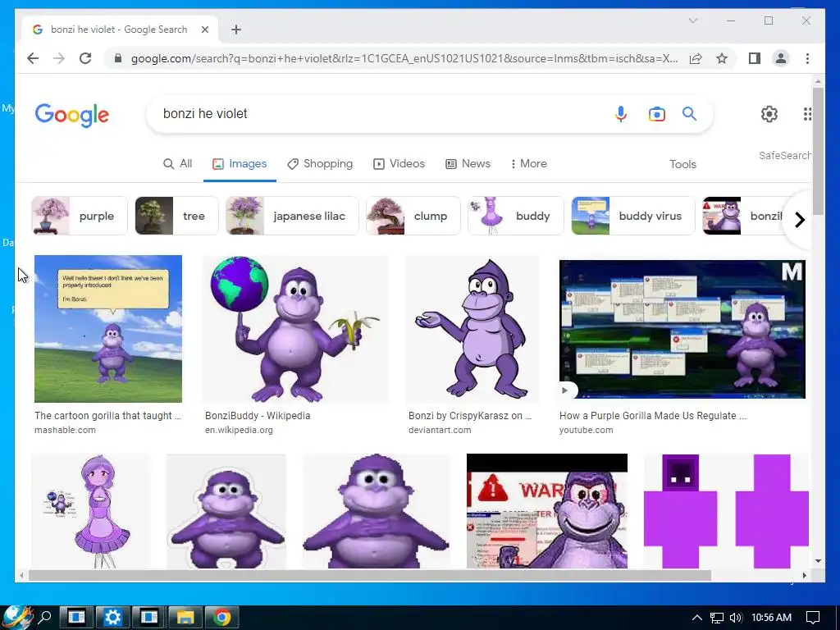Start a voice search with the microphone
Image resolution: width=840 pixels, height=630 pixels.
point(620,113)
